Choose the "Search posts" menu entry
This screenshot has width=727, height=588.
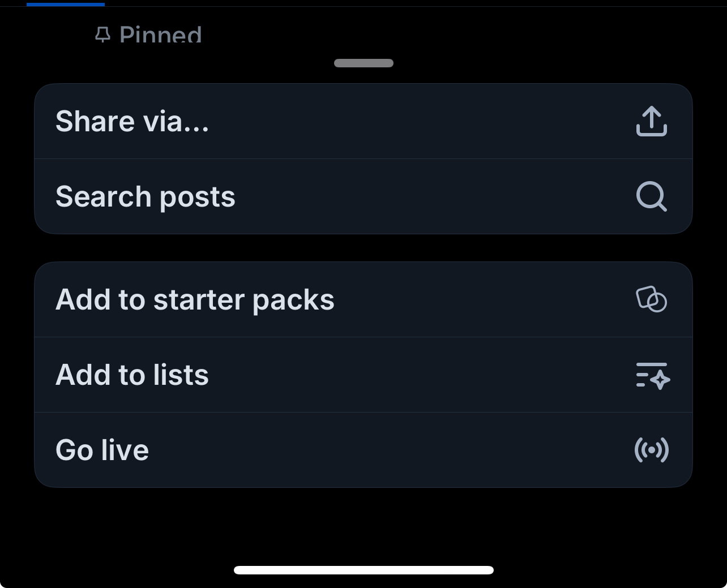[146, 196]
